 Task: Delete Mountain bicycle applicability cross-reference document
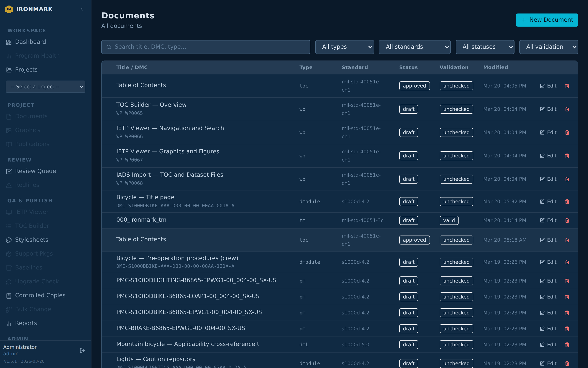point(567,345)
